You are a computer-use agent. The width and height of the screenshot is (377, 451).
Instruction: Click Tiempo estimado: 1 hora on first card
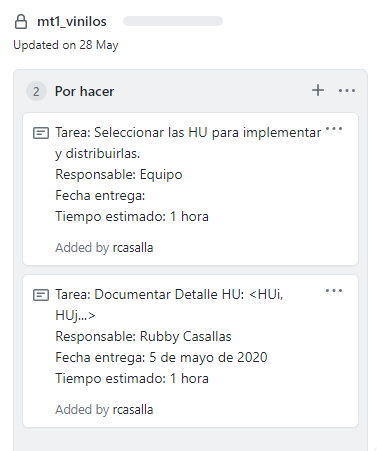tap(132, 216)
